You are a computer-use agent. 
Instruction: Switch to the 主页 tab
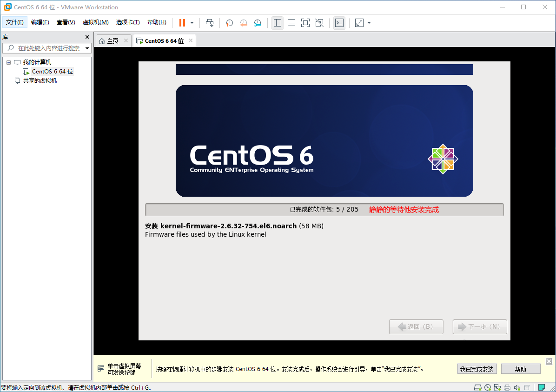113,41
